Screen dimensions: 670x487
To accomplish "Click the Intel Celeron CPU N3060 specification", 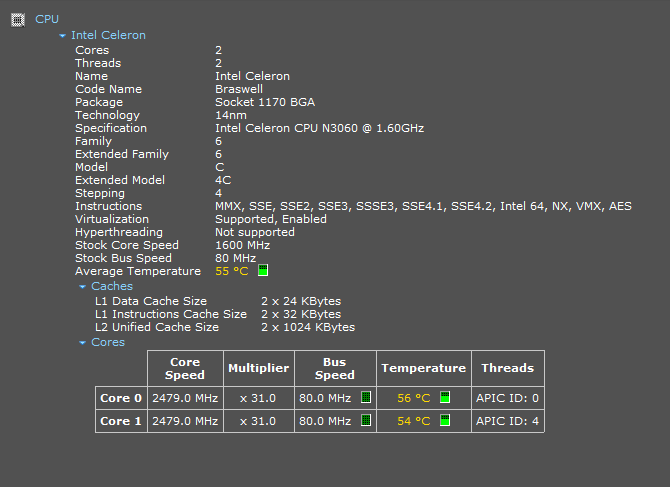I will 320,128.
